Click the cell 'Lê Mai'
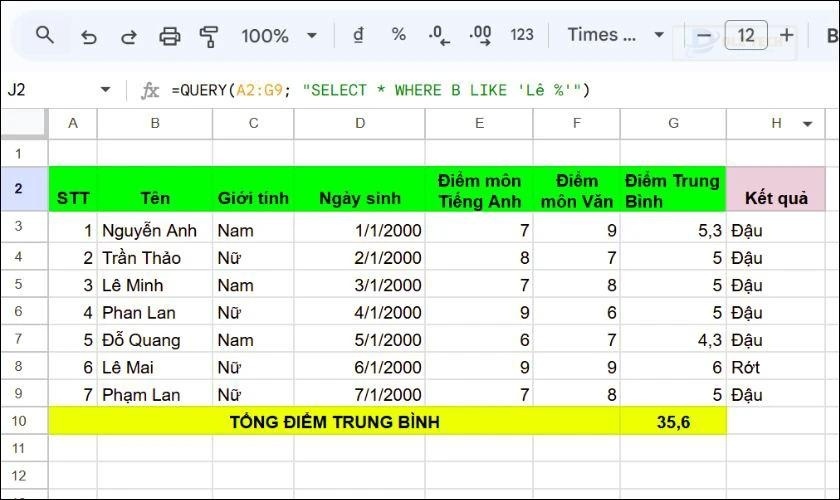840x500 pixels. [x=155, y=367]
